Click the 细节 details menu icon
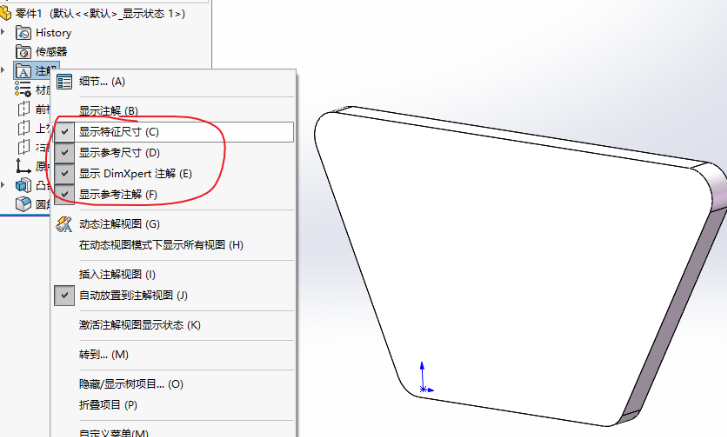727x437 pixels. pos(64,82)
